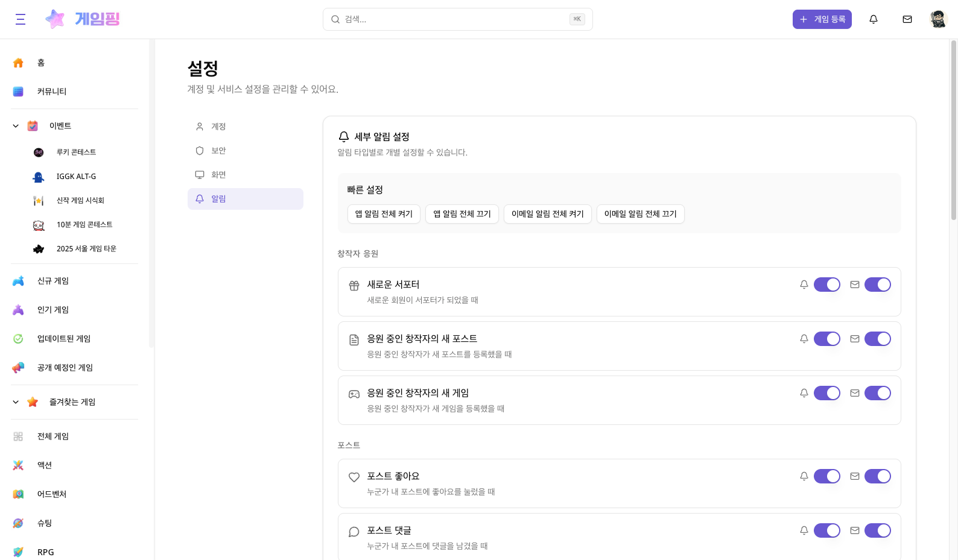Click the 액션 swords icon
The height and width of the screenshot is (560, 958).
point(18,465)
